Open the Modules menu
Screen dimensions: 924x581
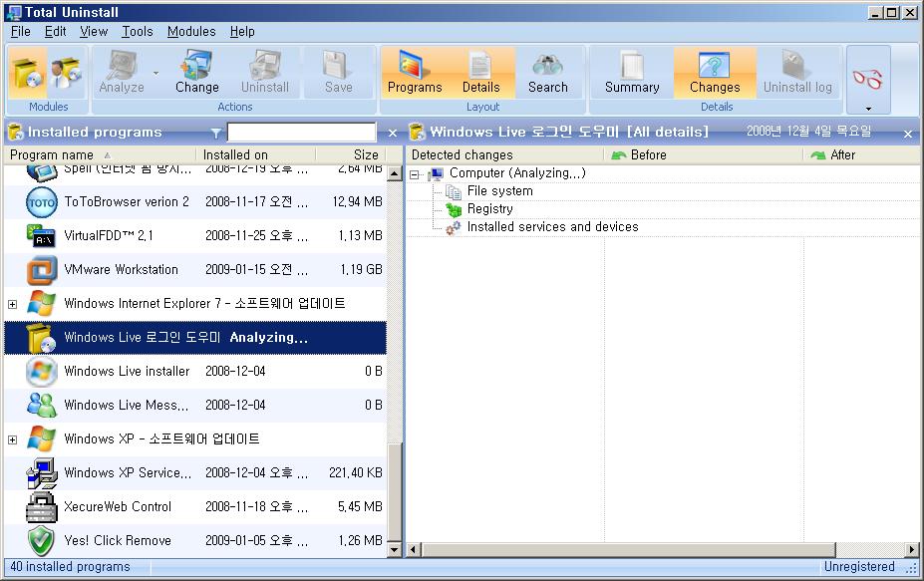click(191, 31)
